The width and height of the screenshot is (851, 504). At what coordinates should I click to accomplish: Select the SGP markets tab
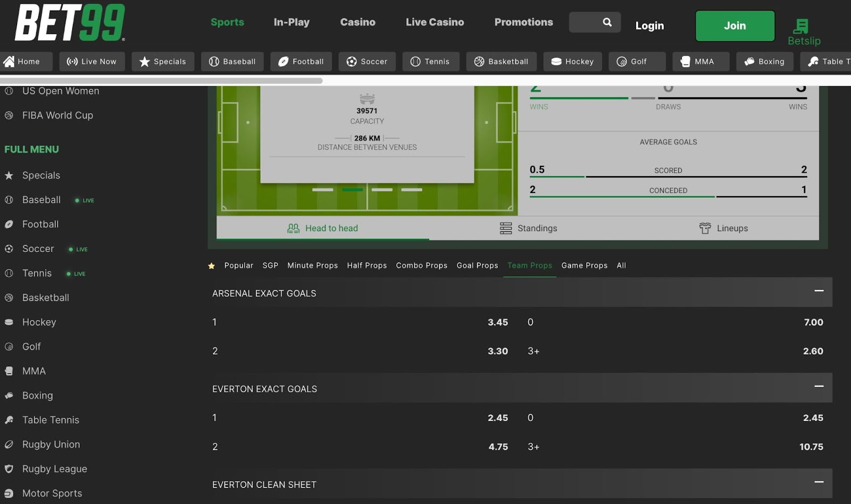(x=270, y=265)
